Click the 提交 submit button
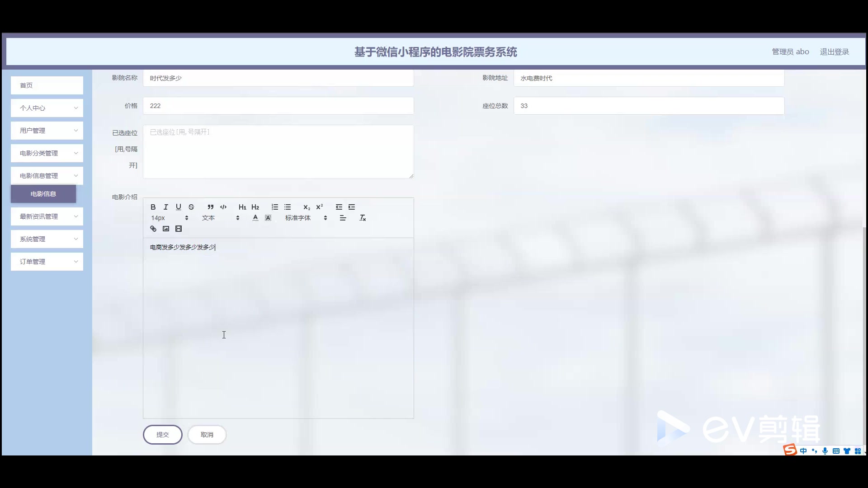Image resolution: width=868 pixels, height=488 pixels. click(163, 435)
